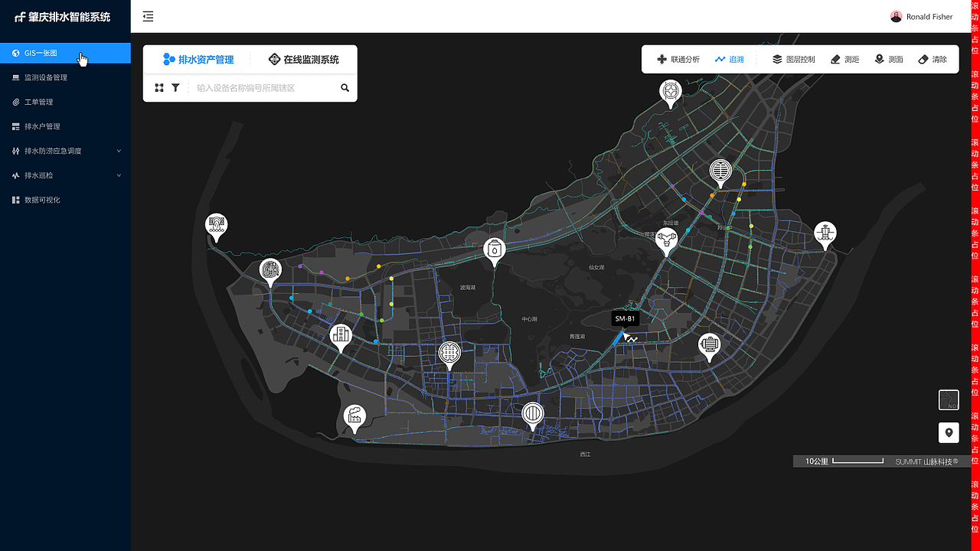Click the outfall pin on the far-west river edge

217,226
